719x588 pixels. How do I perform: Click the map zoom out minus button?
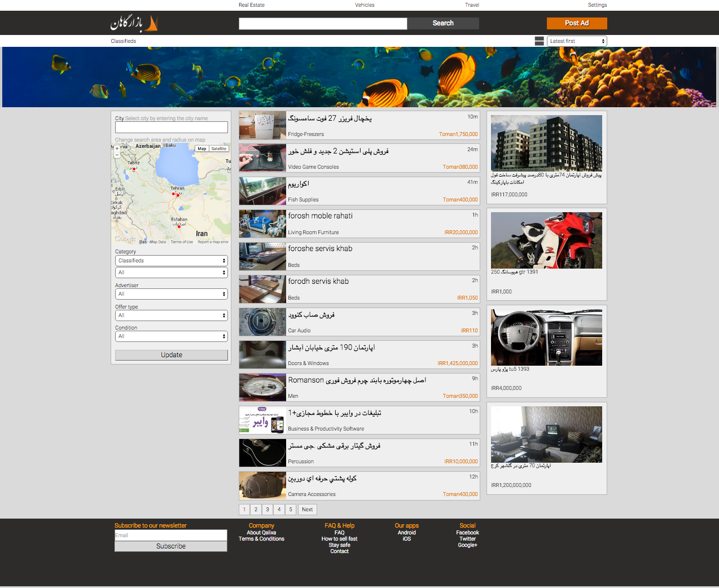117,154
